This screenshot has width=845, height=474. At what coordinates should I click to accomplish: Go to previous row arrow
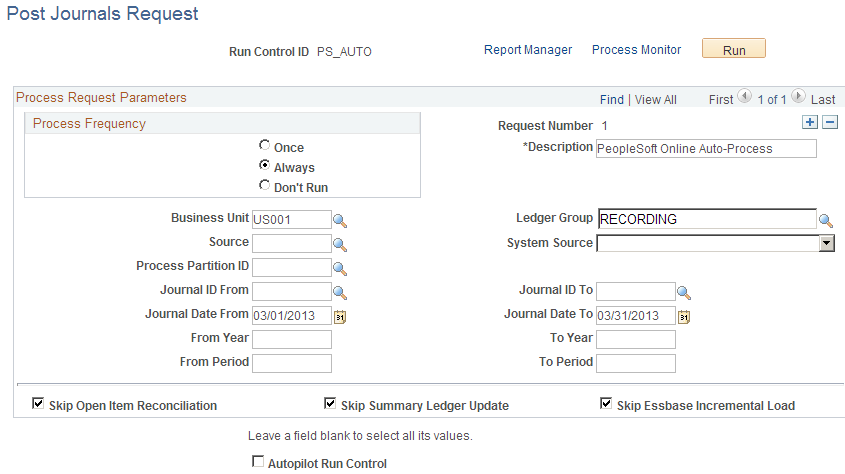pyautogui.click(x=744, y=96)
